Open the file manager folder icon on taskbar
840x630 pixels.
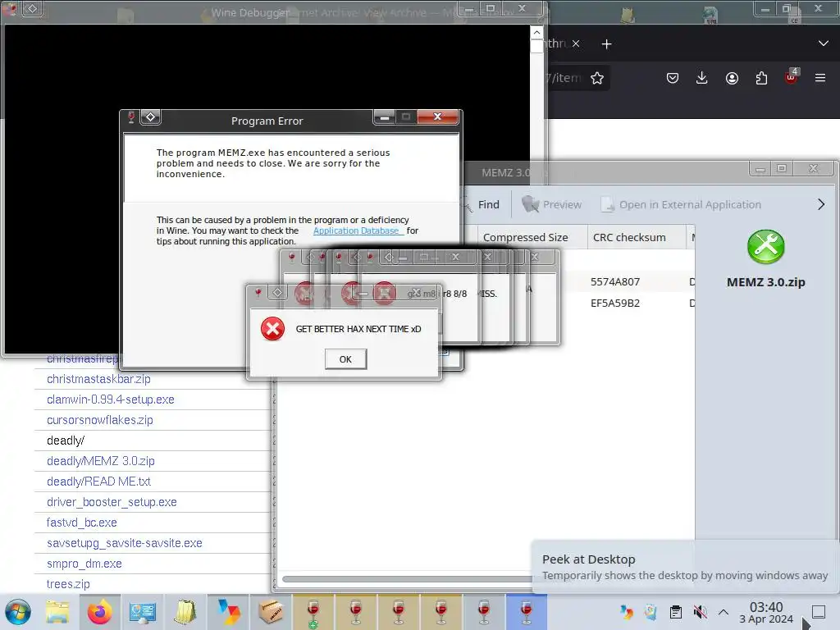[x=57, y=612]
